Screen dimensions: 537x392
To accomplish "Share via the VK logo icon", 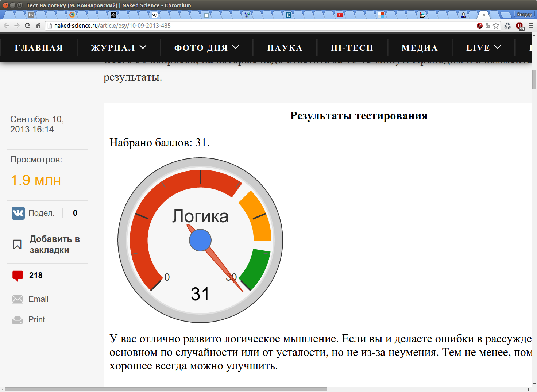I will [x=18, y=213].
